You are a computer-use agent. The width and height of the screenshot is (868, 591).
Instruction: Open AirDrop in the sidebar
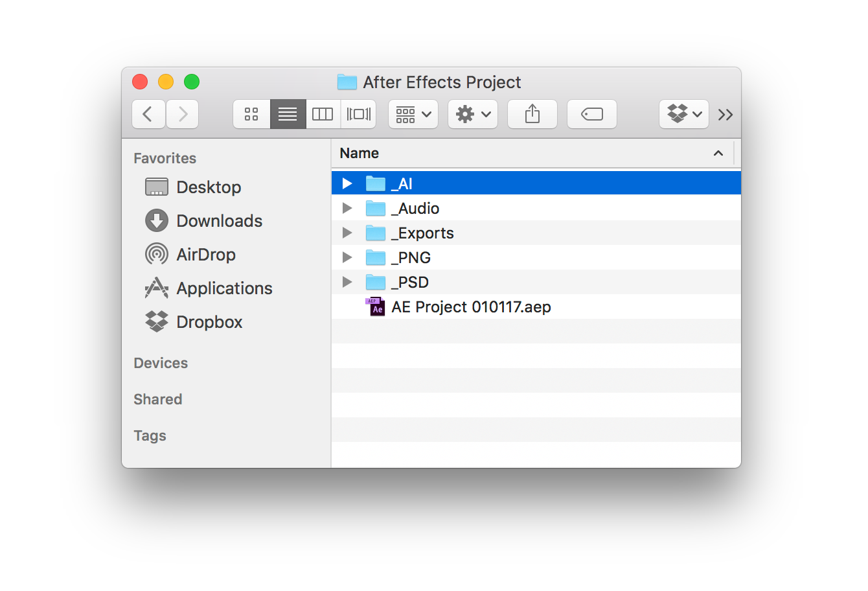coord(206,255)
